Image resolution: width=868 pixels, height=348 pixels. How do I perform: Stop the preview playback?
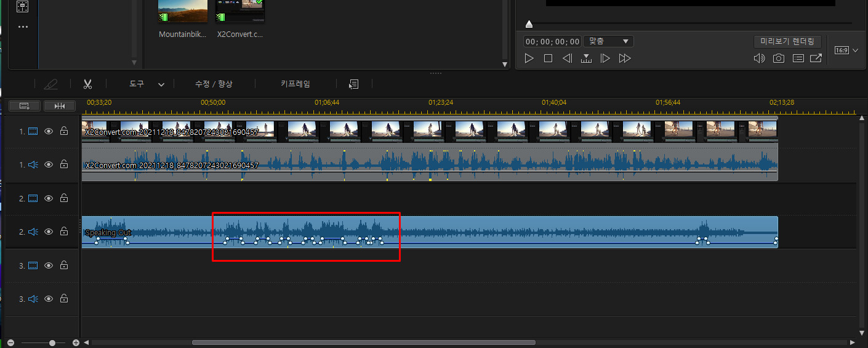point(548,58)
